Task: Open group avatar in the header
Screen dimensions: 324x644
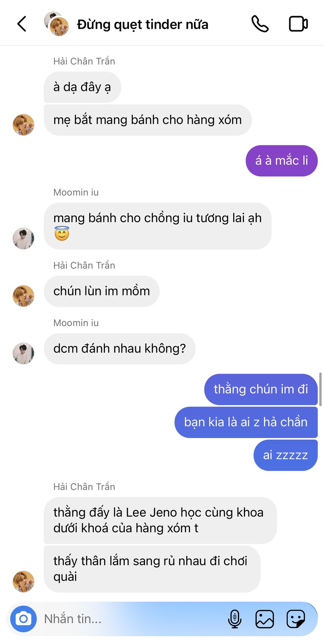Action: click(x=56, y=24)
